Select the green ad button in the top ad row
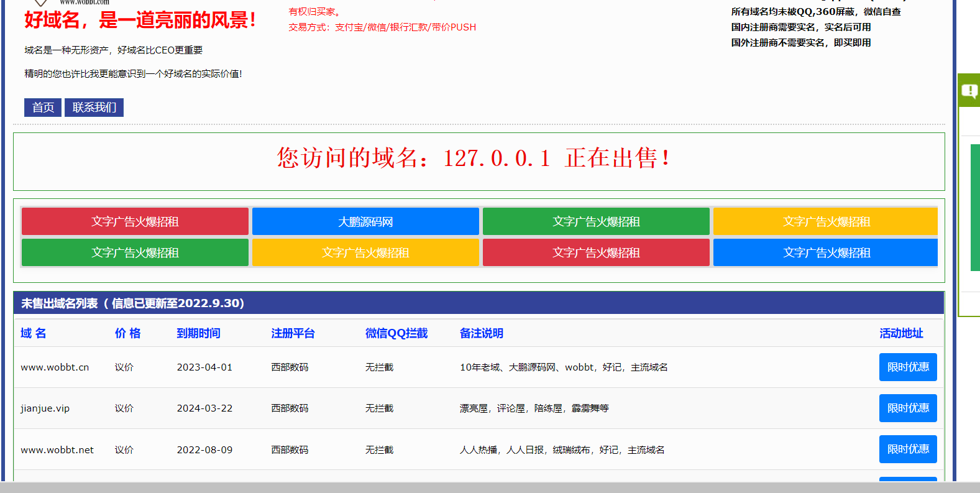This screenshot has height=493, width=980. [596, 222]
